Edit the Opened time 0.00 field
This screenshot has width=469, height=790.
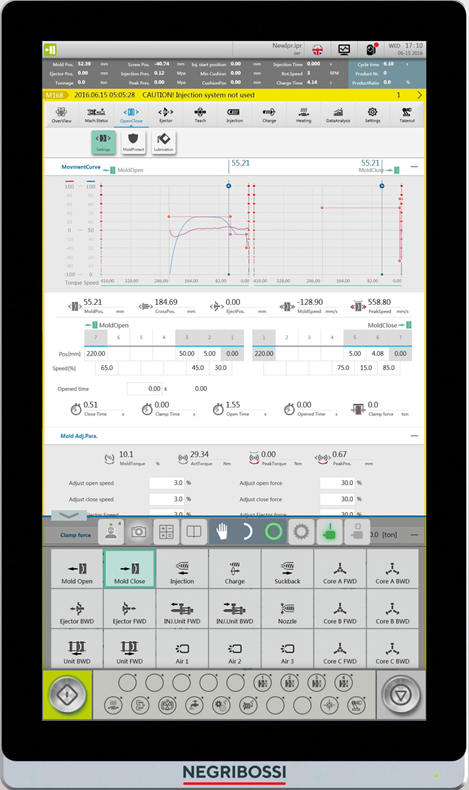coord(145,388)
